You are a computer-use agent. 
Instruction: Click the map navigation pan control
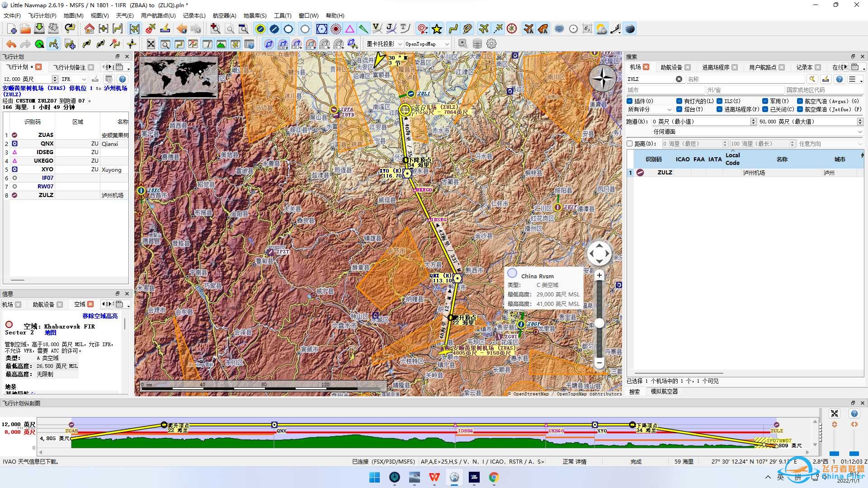[x=599, y=253]
